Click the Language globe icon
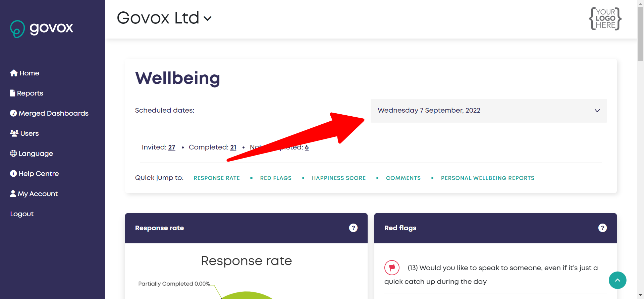644x299 pixels. (13, 153)
